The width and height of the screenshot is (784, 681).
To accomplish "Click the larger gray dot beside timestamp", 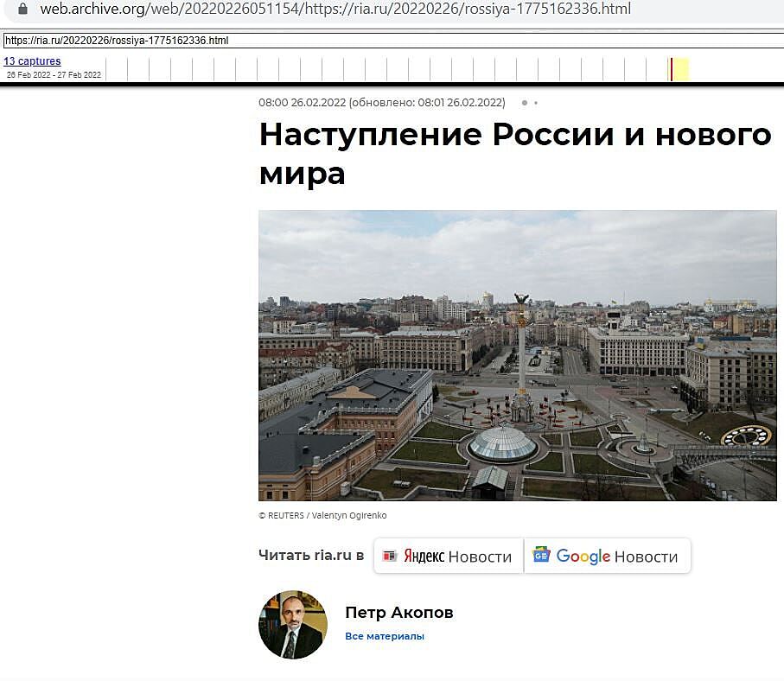I will 524,103.
